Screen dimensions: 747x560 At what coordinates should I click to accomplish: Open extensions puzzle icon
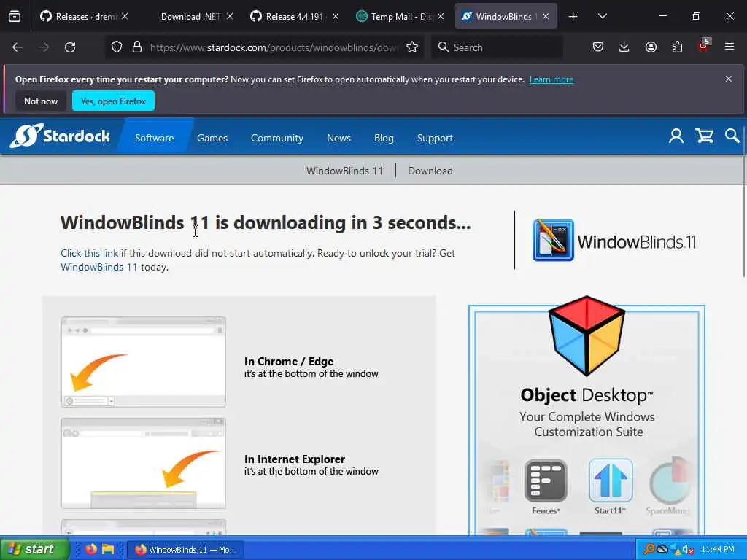[677, 47]
